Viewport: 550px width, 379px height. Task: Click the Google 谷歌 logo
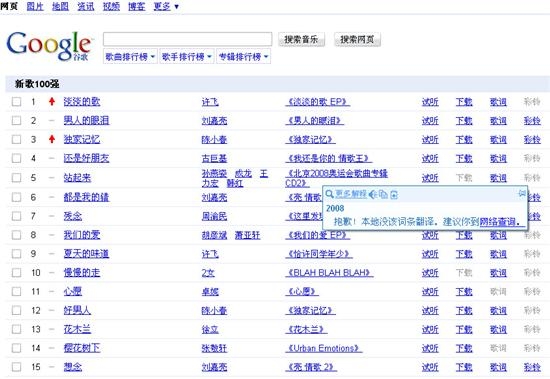tap(49, 46)
